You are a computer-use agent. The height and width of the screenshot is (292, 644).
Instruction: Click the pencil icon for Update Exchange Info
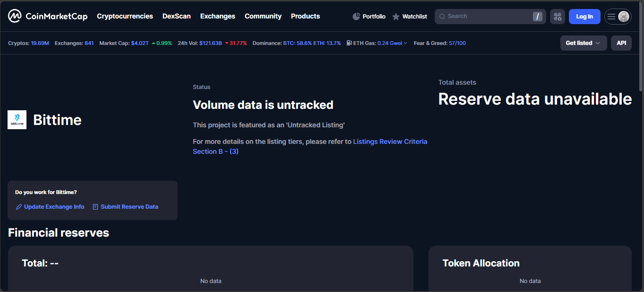[x=19, y=207]
